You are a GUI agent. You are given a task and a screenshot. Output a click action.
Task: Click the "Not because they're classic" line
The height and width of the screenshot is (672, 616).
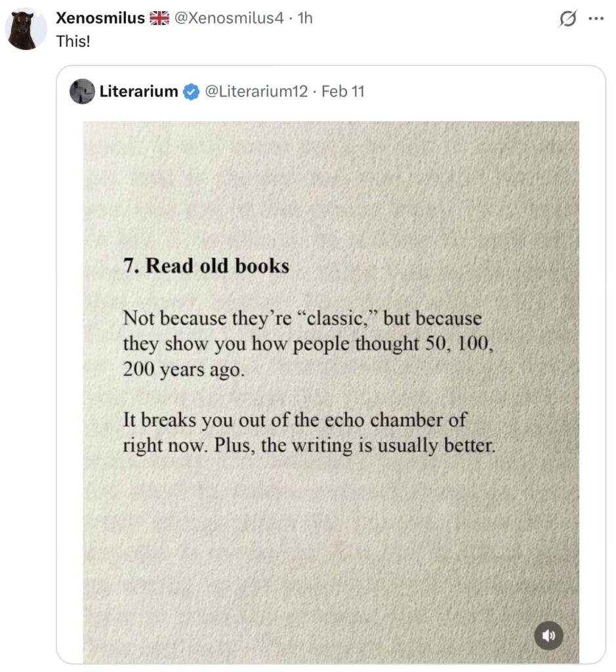(302, 319)
